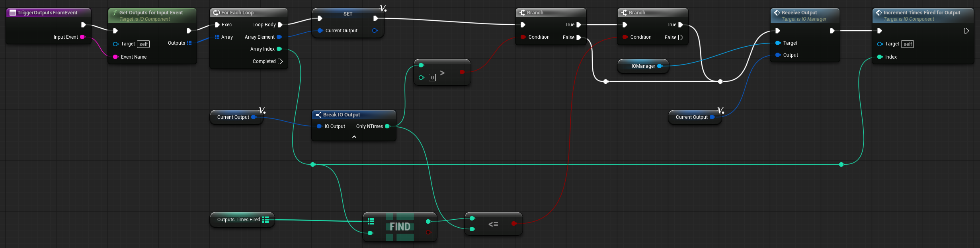Click the Array grid pin on For Each Loop
Screen dimensions: 980x248
click(x=217, y=37)
